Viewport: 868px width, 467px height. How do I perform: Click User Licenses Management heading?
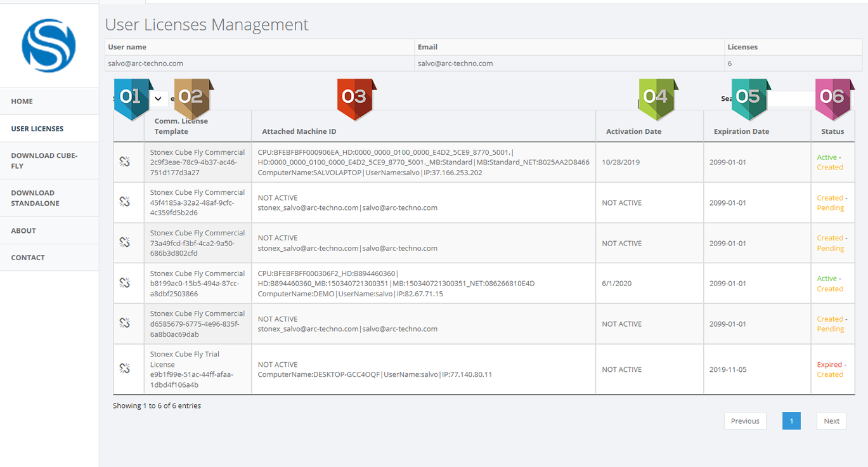207,25
